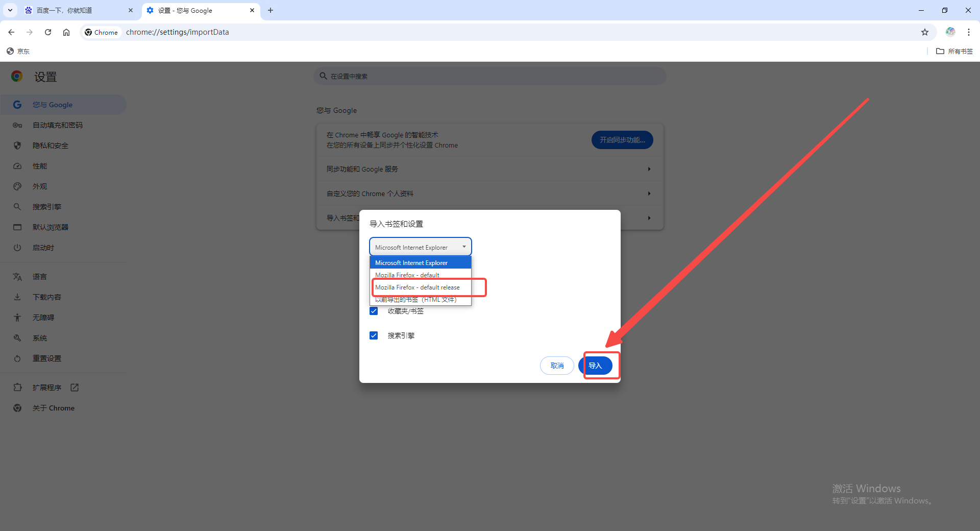Expand the 导入书签和设置 row arrow
Viewport: 980px width, 531px height.
point(649,218)
